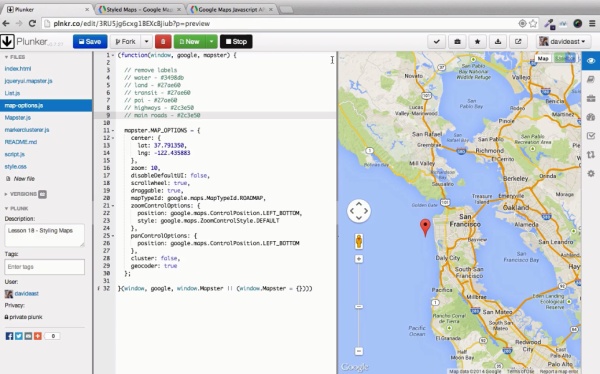Click the Fork button
600x374 pixels.
pos(126,41)
